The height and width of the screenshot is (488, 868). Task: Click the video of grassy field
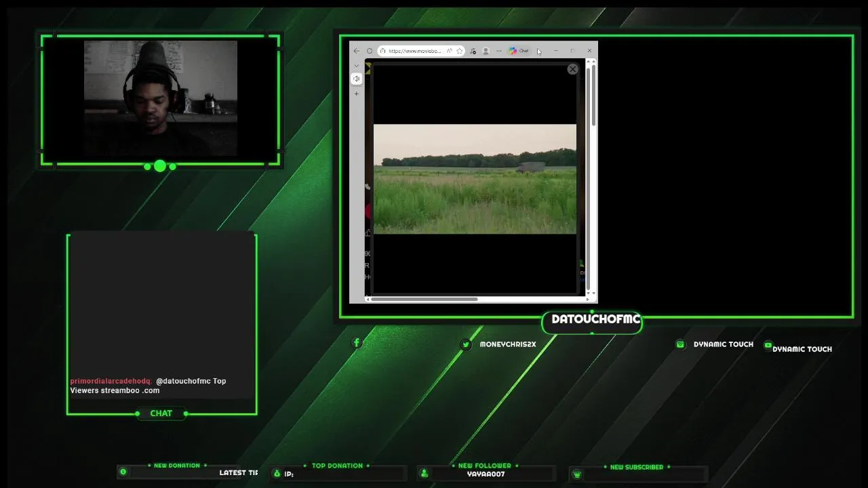click(475, 179)
